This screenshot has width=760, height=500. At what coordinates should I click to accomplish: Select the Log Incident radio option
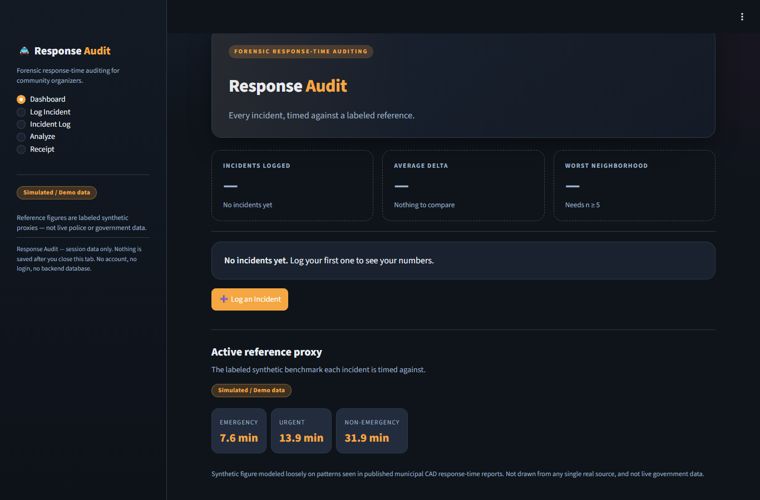pos(44,112)
